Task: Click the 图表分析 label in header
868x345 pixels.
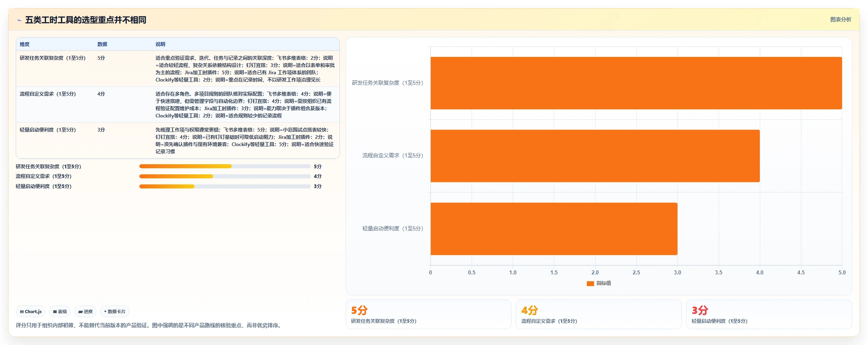Action: point(841,19)
